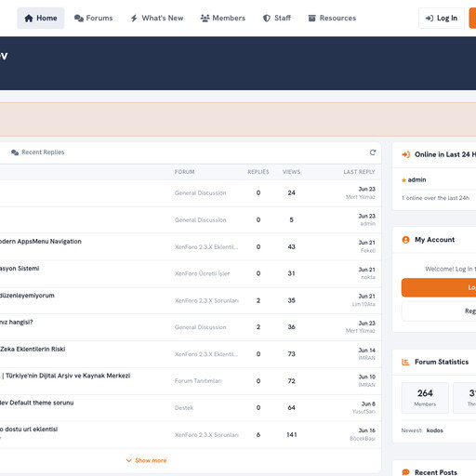This screenshot has height=476, width=476.
Task: Open thread ending 'düzenleyemiyorum'
Action: coord(27,296)
